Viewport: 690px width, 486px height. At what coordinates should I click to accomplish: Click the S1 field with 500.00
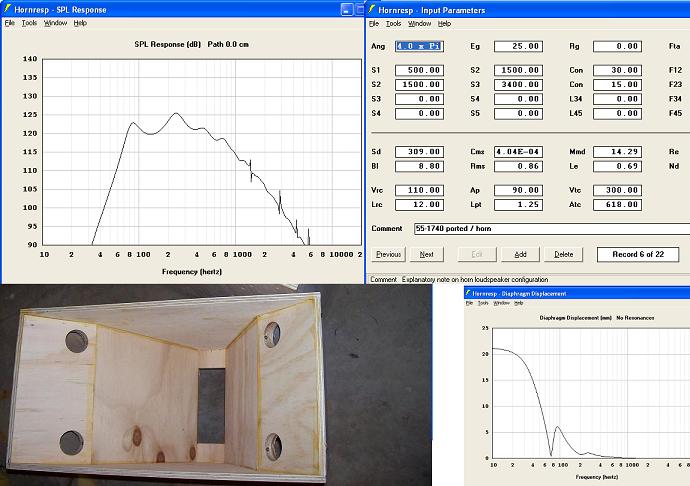pos(419,70)
